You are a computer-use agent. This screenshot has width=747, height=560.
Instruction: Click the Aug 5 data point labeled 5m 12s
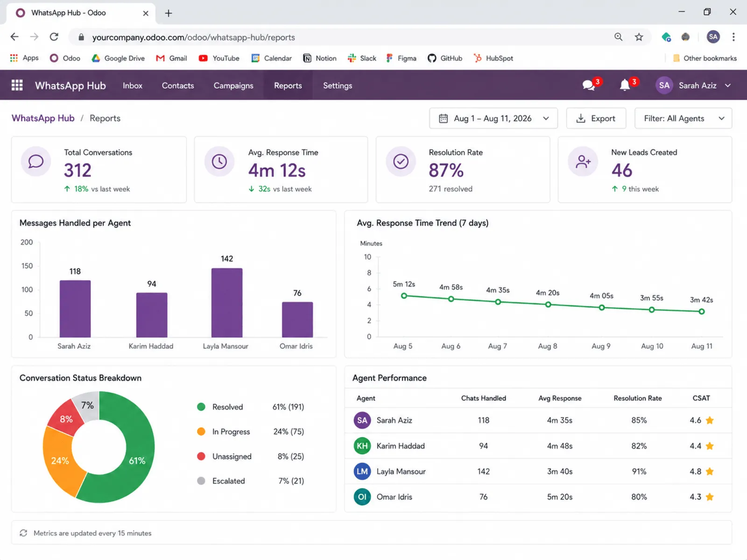point(404,295)
